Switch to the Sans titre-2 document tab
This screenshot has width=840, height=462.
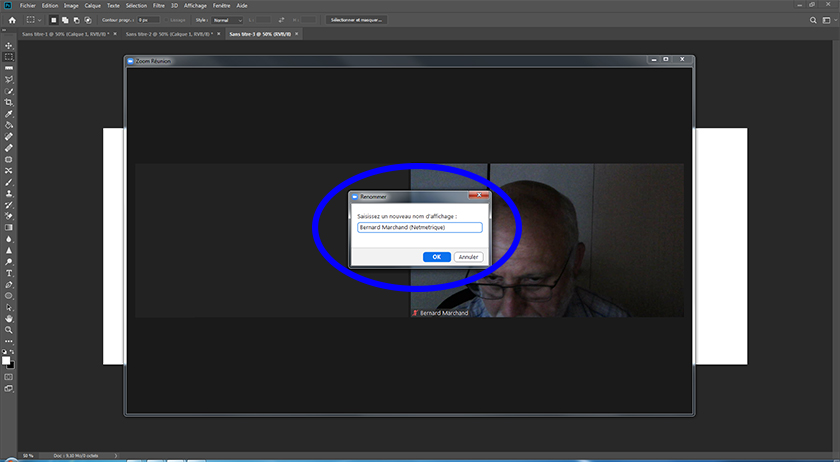169,34
